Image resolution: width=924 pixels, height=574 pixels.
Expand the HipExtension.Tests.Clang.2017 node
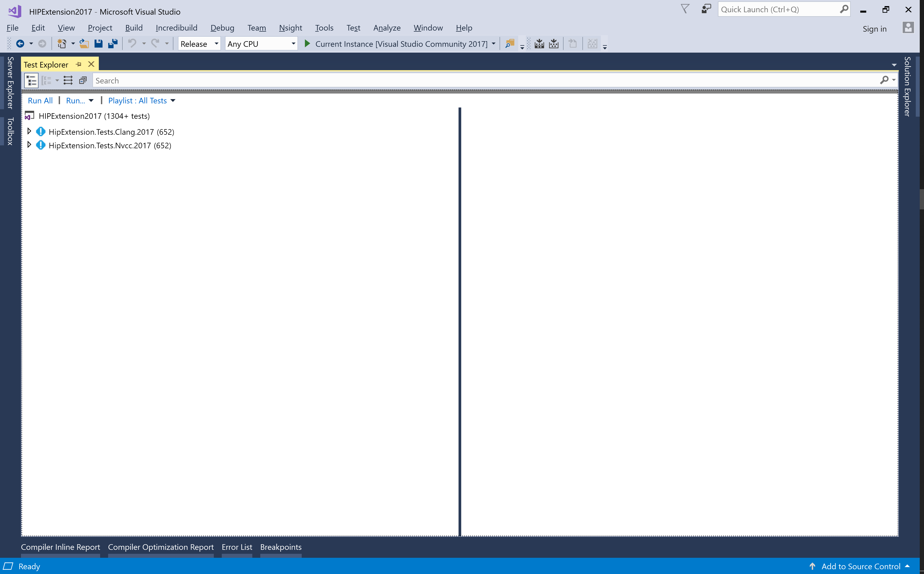(x=29, y=131)
